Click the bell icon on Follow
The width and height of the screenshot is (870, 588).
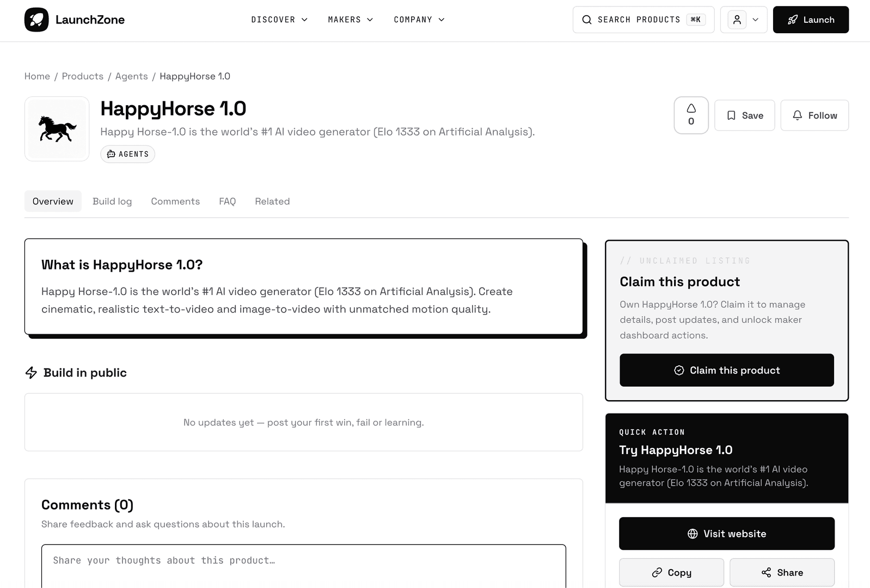[798, 115]
